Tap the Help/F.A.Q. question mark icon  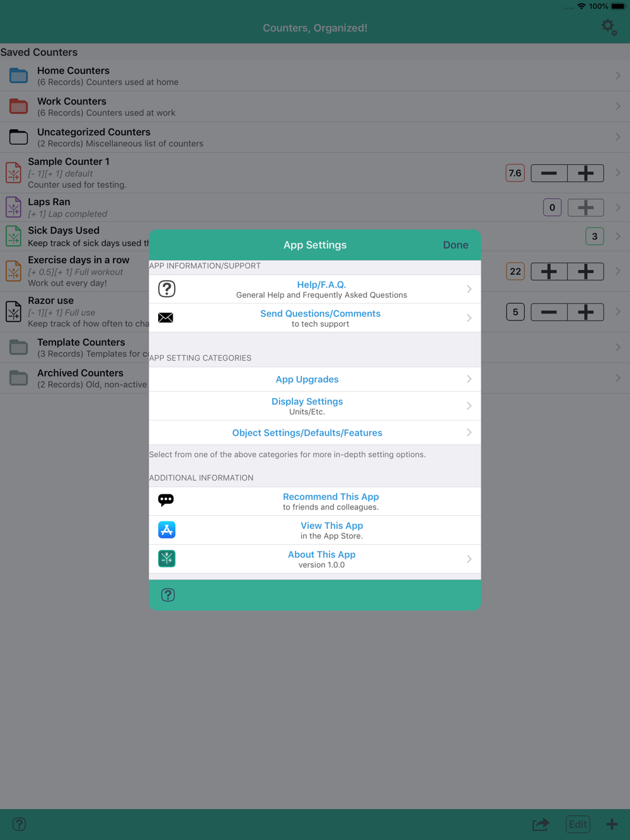[166, 289]
